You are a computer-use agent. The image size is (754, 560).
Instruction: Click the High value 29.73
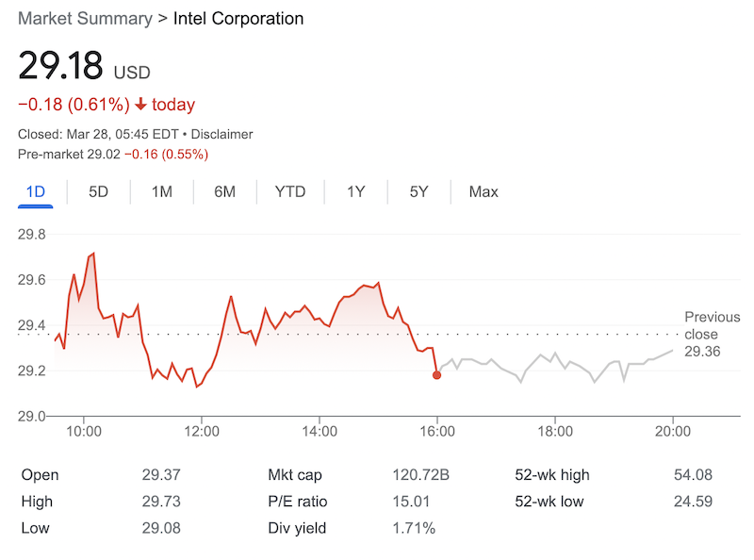[x=161, y=502]
